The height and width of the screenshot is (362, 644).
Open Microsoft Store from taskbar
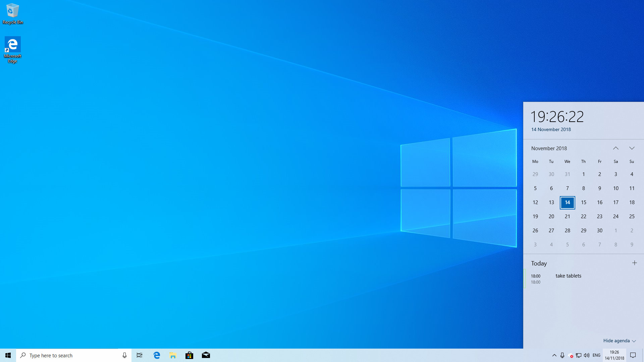pyautogui.click(x=189, y=355)
